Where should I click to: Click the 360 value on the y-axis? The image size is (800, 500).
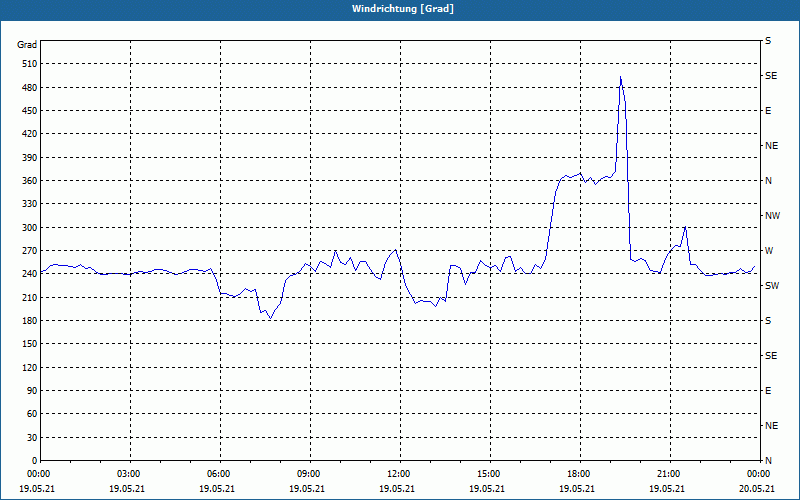point(30,181)
